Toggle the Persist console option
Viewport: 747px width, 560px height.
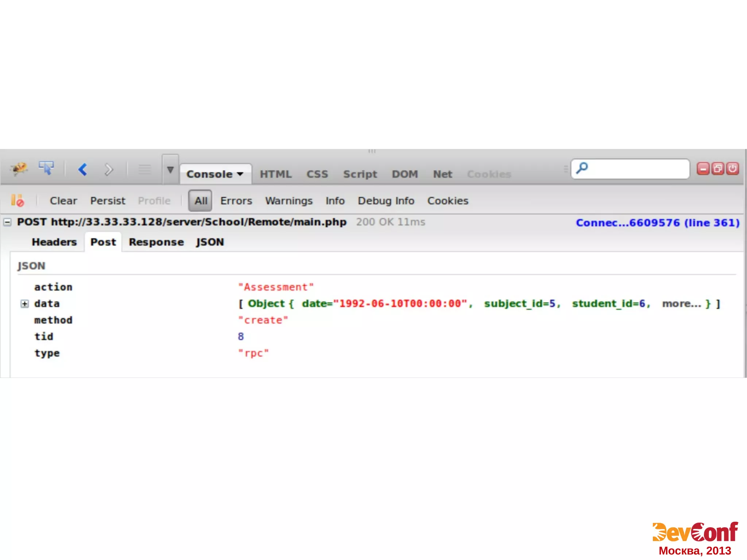(x=108, y=201)
